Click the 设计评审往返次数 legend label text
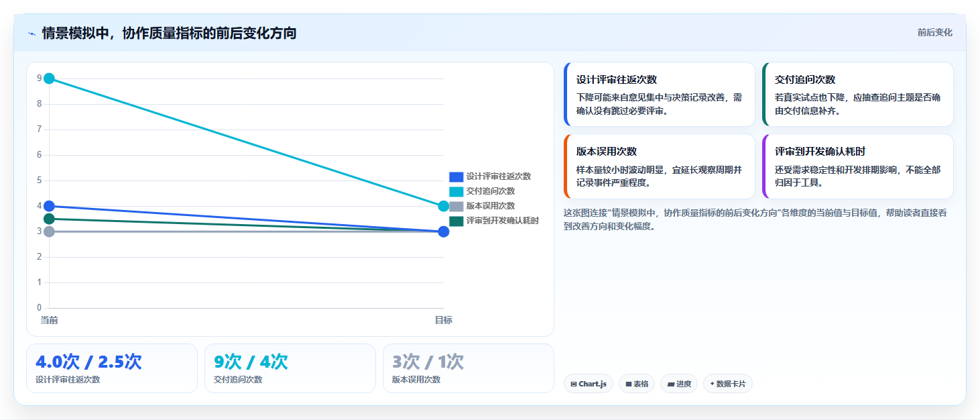The width and height of the screenshot is (980, 420). click(x=499, y=176)
